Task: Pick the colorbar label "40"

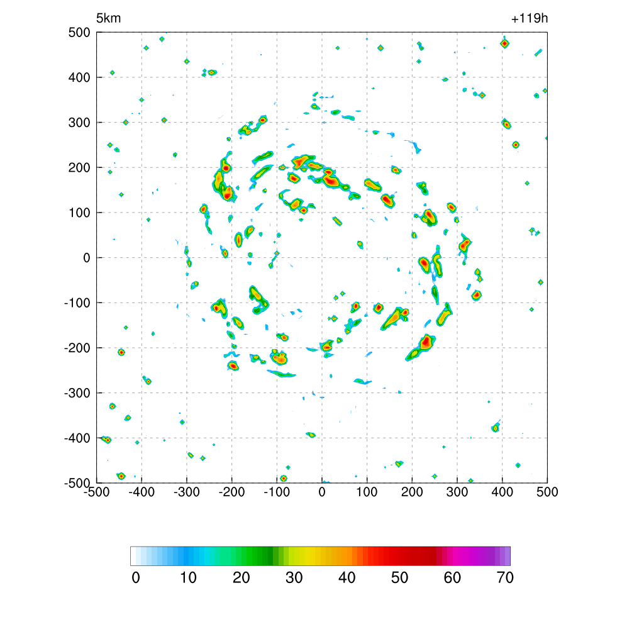Action: pos(347,578)
